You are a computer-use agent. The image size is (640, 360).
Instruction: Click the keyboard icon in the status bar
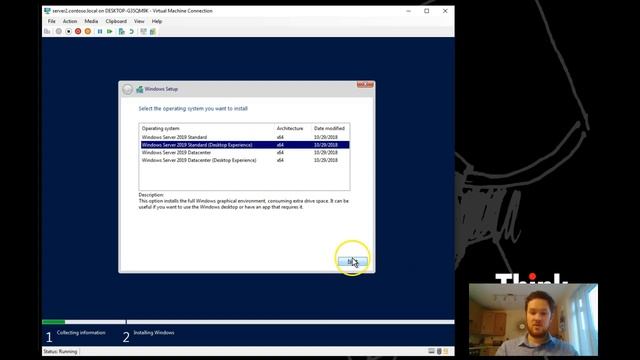(431, 351)
